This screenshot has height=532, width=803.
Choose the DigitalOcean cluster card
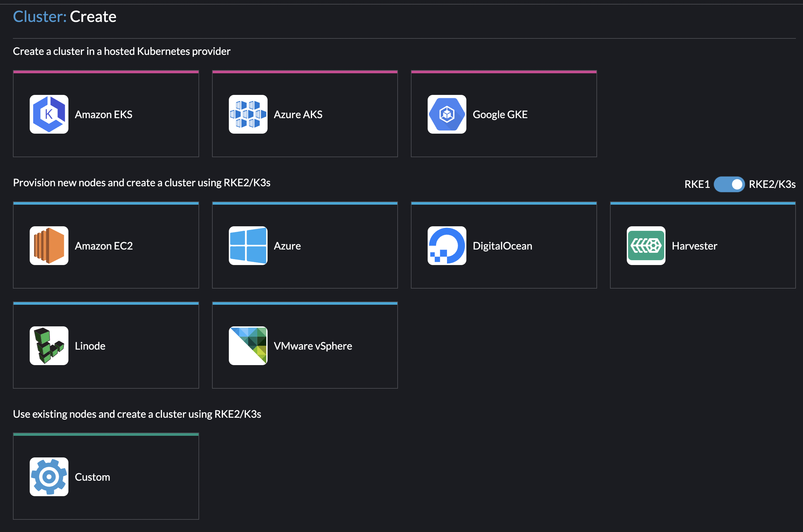tap(503, 245)
